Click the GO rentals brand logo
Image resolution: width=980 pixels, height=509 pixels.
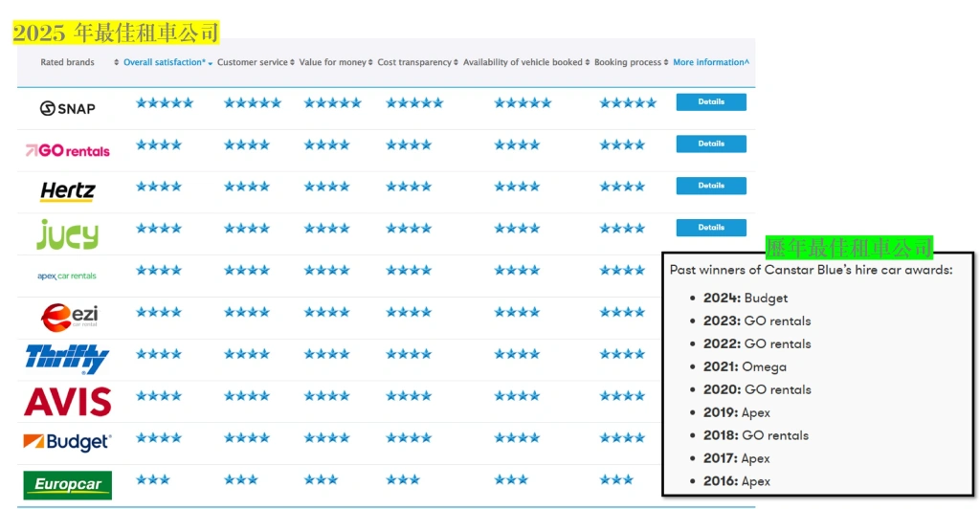tap(68, 150)
